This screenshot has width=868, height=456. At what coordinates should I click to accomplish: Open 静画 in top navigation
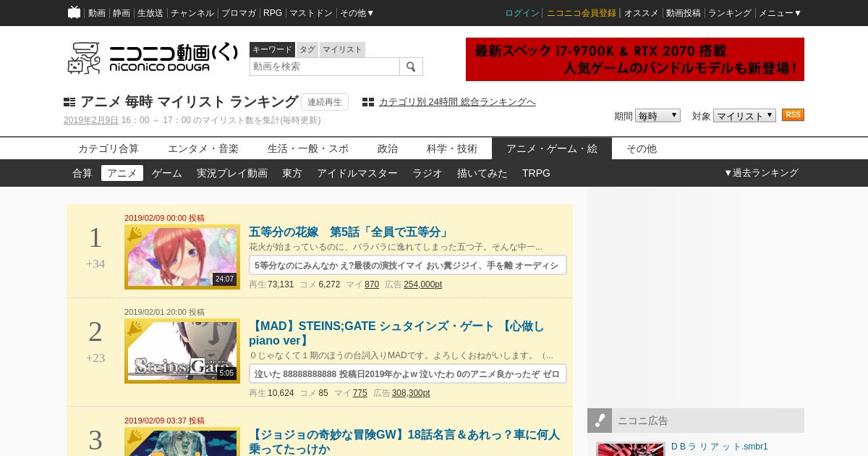click(x=122, y=13)
